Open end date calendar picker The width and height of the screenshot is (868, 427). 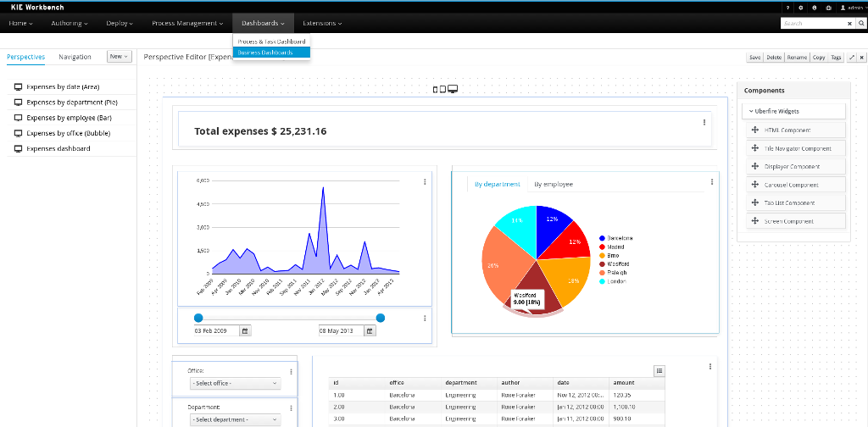pyautogui.click(x=370, y=330)
